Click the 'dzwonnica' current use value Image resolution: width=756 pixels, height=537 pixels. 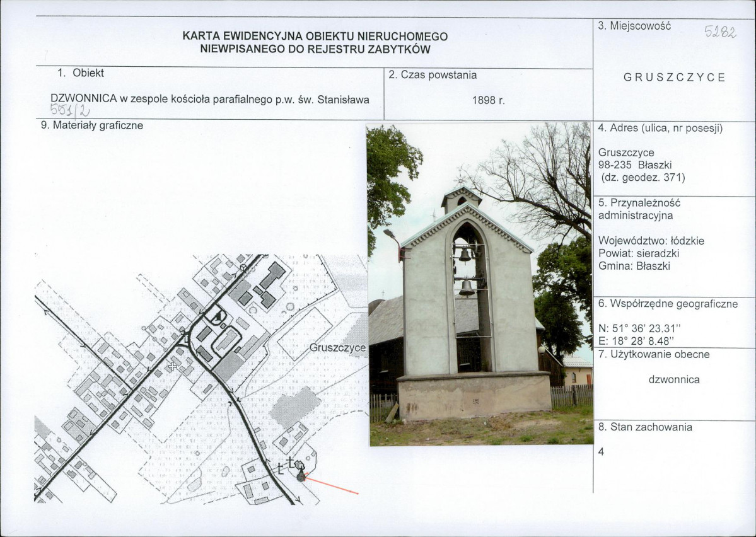(x=673, y=379)
